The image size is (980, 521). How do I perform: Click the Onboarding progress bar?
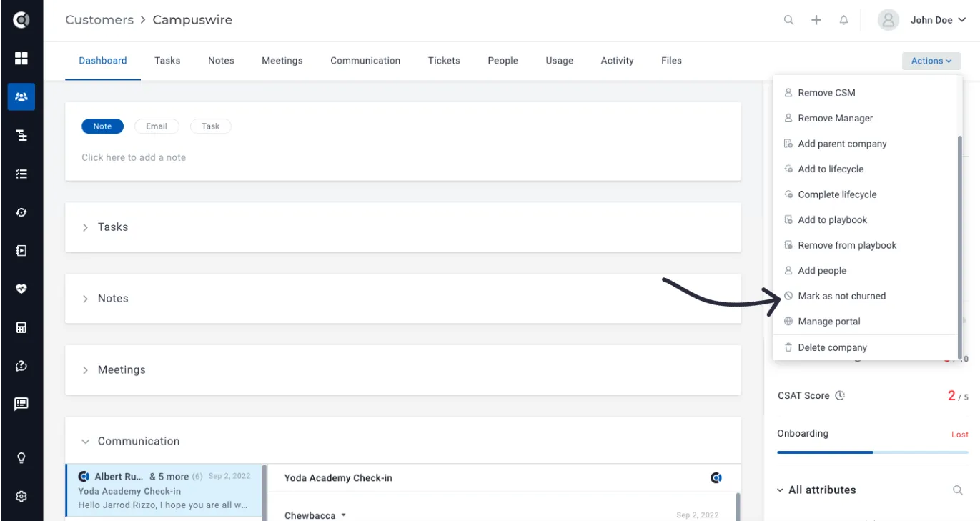[x=873, y=452]
